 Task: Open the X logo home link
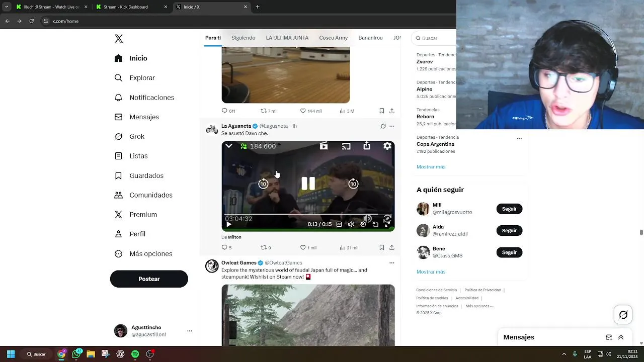pyautogui.click(x=119, y=39)
